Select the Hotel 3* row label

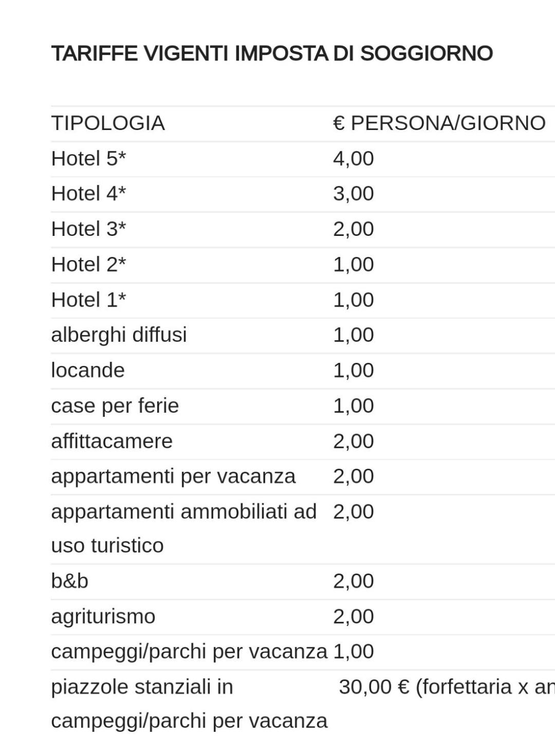pyautogui.click(x=88, y=229)
